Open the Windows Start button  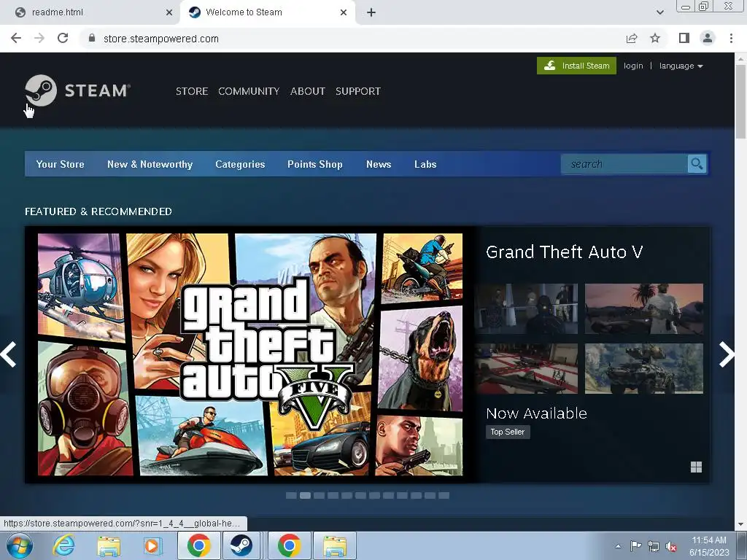(x=20, y=545)
